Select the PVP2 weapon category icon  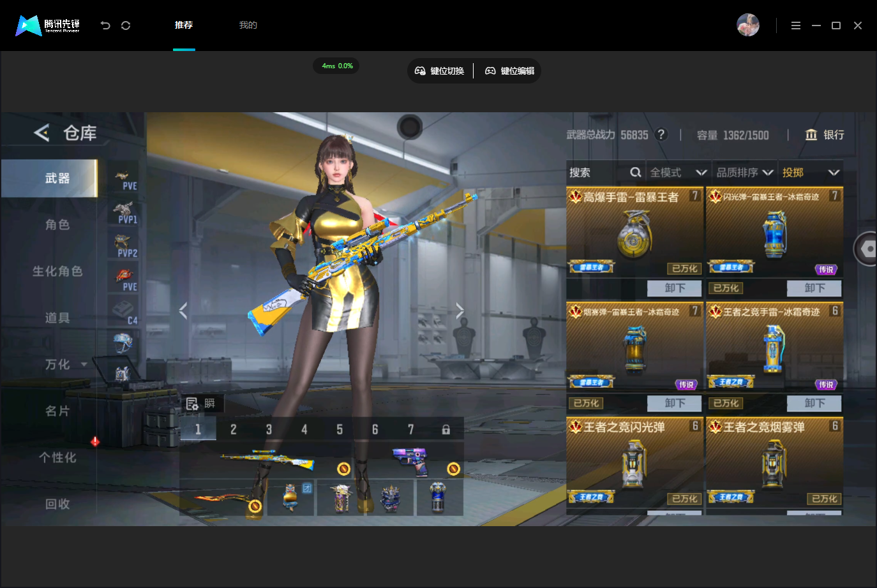[x=124, y=246]
